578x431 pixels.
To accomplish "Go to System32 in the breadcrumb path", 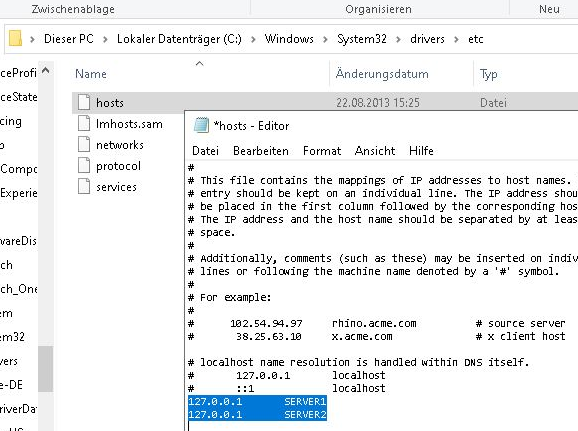I will [x=362, y=39].
